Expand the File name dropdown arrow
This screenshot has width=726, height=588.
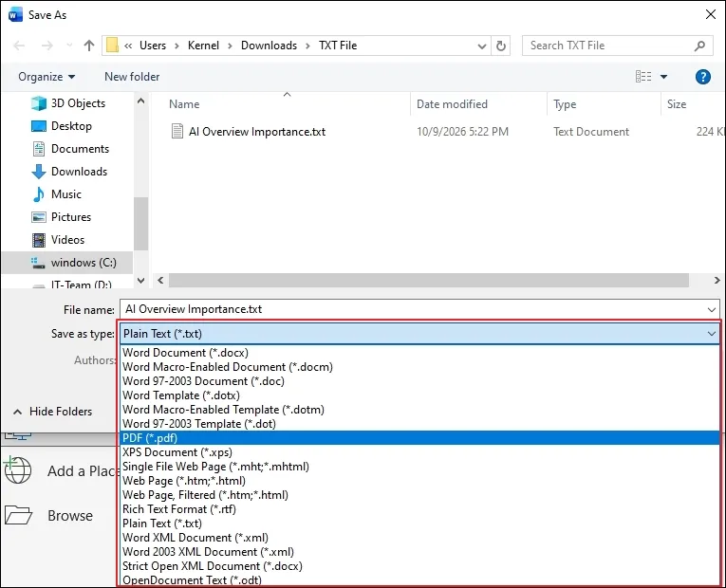point(712,309)
